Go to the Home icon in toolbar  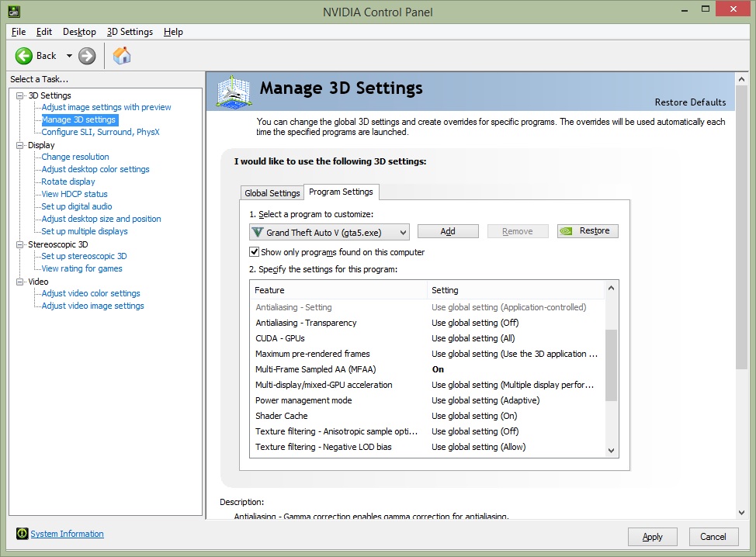click(x=122, y=55)
